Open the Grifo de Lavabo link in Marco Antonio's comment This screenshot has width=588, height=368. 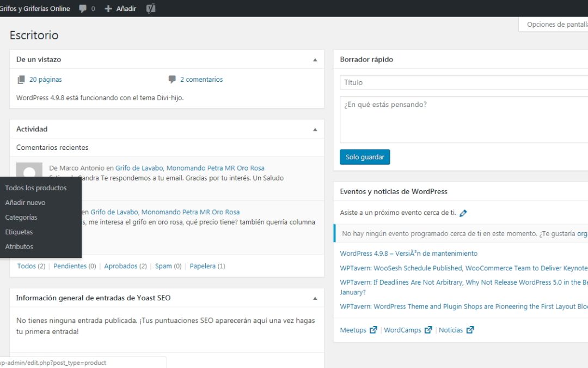point(190,168)
